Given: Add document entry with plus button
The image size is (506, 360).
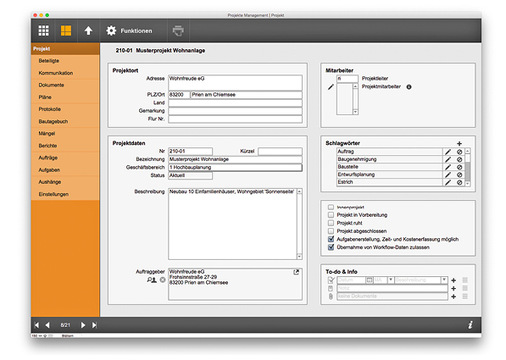Looking at the screenshot, I should pyautogui.click(x=453, y=296).
